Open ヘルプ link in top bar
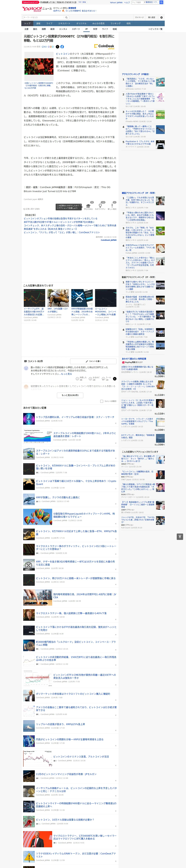 pos(127,2)
